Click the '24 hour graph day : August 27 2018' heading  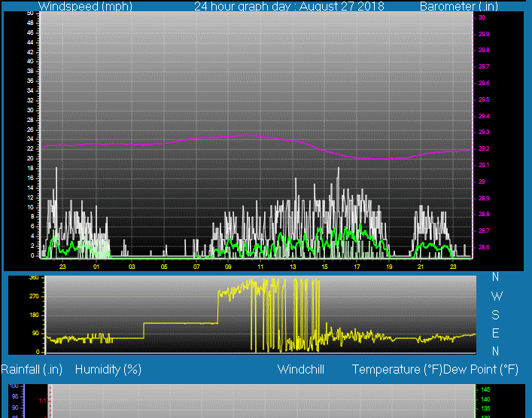(x=289, y=6)
